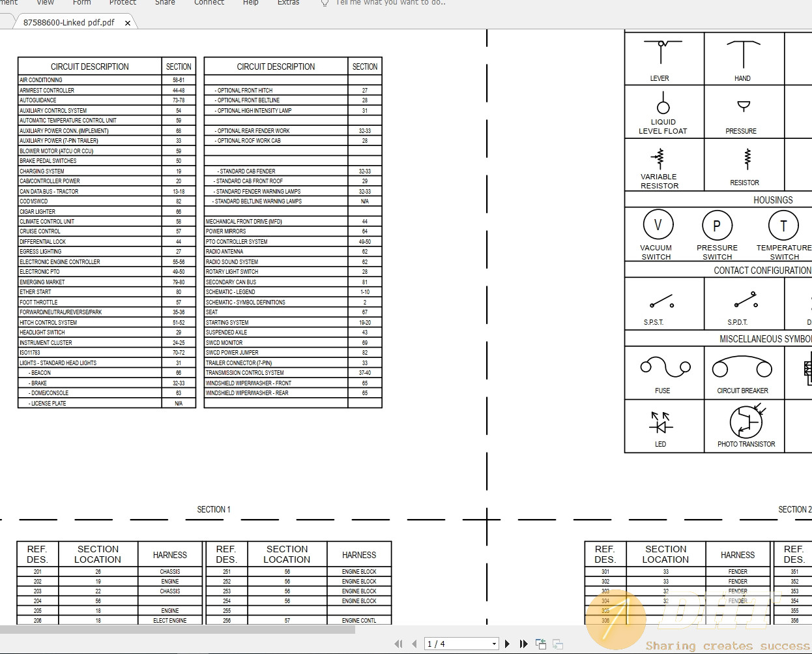Click the lightbulb assistant icon

324,3
